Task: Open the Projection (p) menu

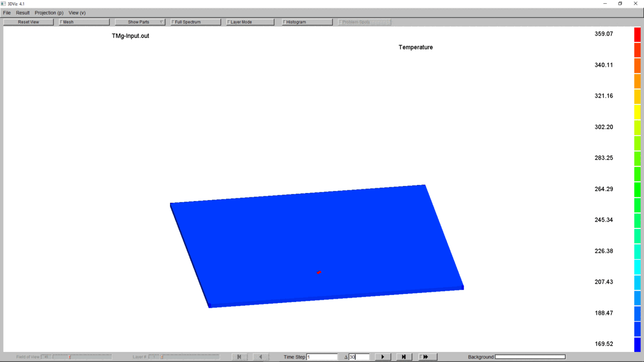Action: click(49, 13)
